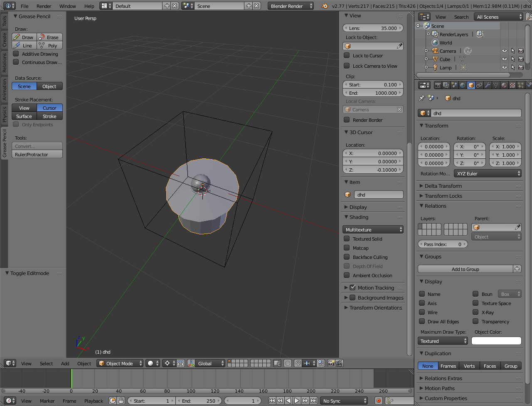The width and height of the screenshot is (532, 406).
Task: Toggle the 3D manipulator axes icon
Action: tap(191, 364)
